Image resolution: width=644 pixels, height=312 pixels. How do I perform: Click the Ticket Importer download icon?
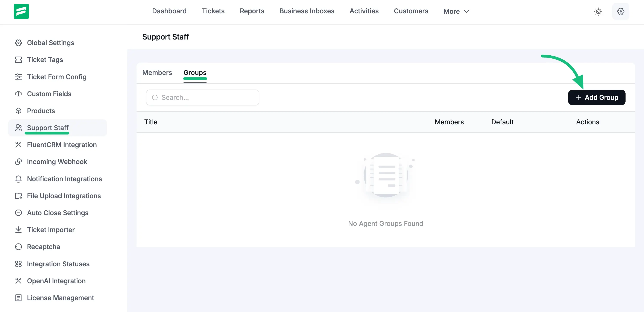tap(18, 230)
